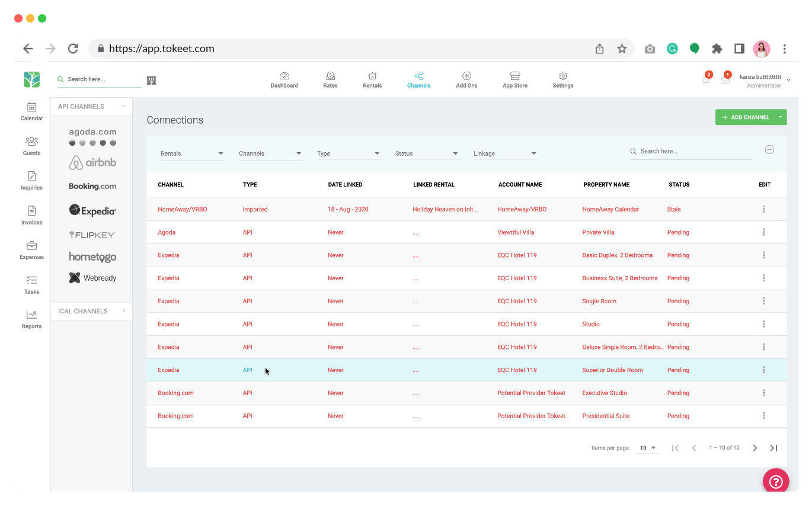This screenshot has width=812, height=507.
Task: Select the Webready channel logo
Action: [92, 278]
